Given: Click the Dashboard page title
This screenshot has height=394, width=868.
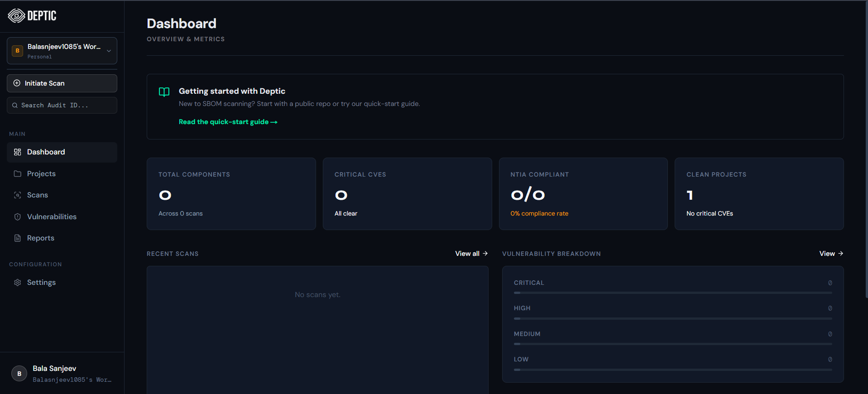Looking at the screenshot, I should click(x=182, y=24).
